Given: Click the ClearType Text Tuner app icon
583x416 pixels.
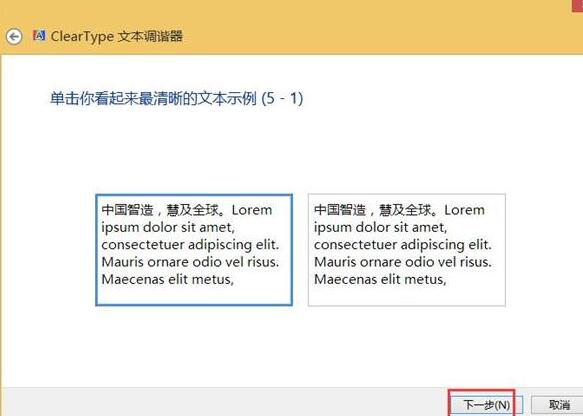Looking at the screenshot, I should pyautogui.click(x=39, y=35).
